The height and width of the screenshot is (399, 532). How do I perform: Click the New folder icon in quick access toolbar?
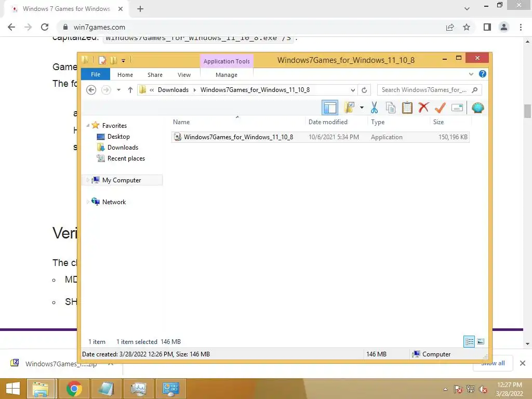pos(114,60)
